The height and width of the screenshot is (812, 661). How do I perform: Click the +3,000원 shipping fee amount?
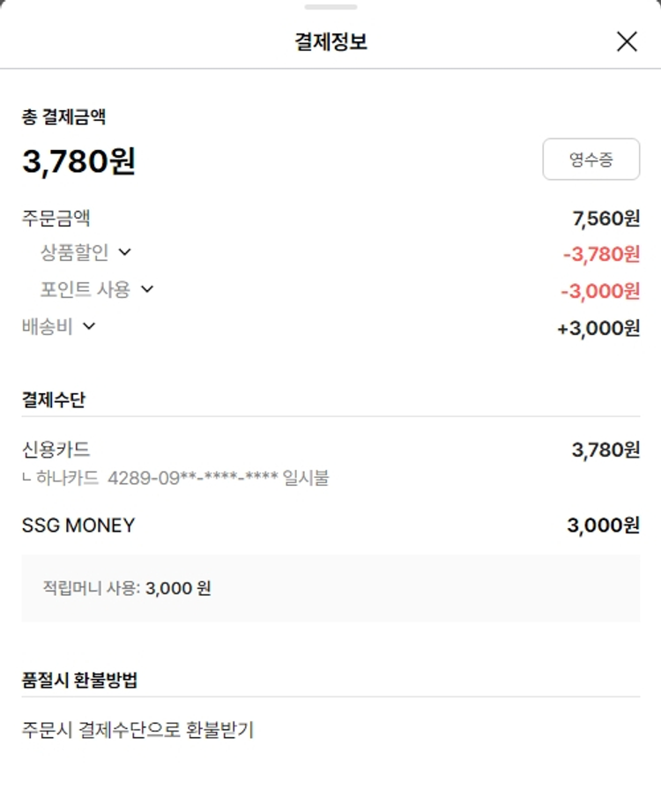click(x=598, y=328)
